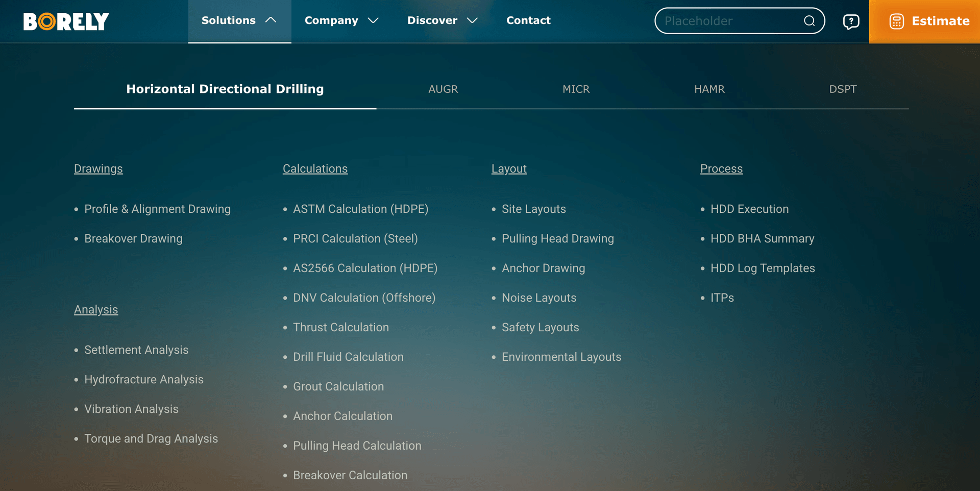
Task: Open Grout Calculation link
Action: (x=338, y=387)
